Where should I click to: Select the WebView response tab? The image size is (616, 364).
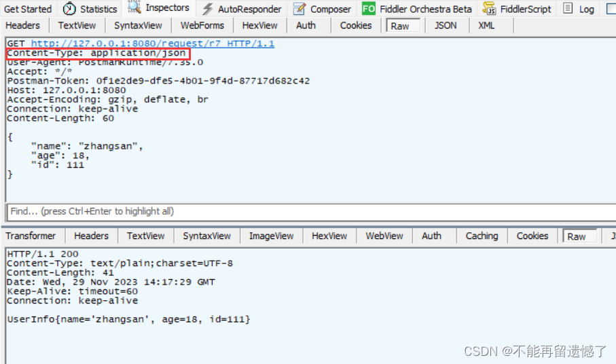coord(384,236)
